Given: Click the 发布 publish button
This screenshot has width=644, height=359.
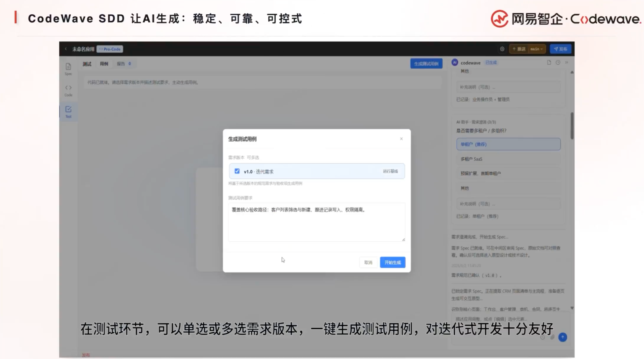Looking at the screenshot, I should click(x=560, y=49).
